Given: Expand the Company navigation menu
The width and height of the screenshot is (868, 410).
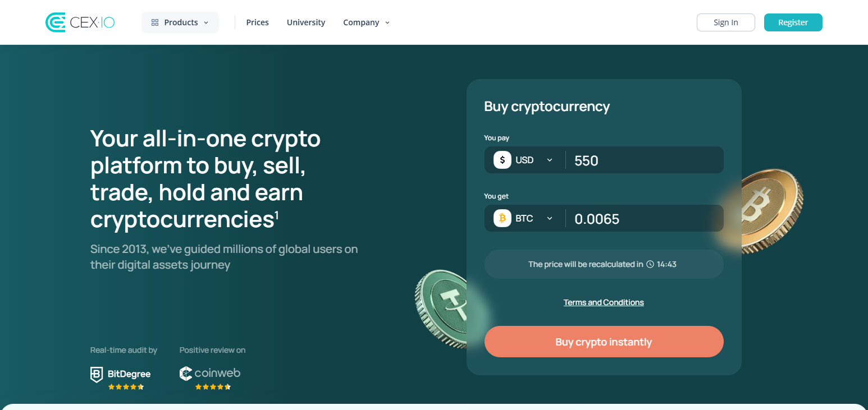Looking at the screenshot, I should (366, 22).
